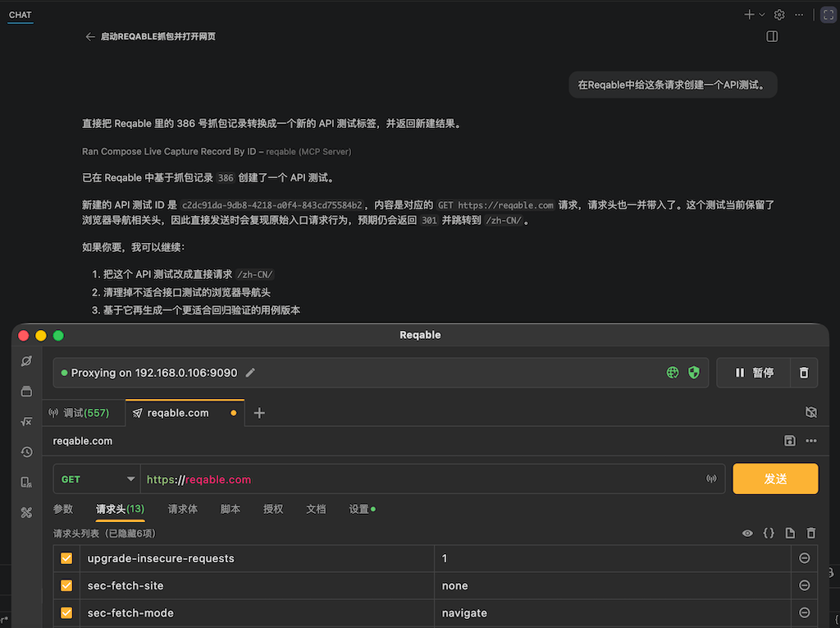Click the trash icon next to 暂停
The image size is (840, 628).
[x=804, y=373]
